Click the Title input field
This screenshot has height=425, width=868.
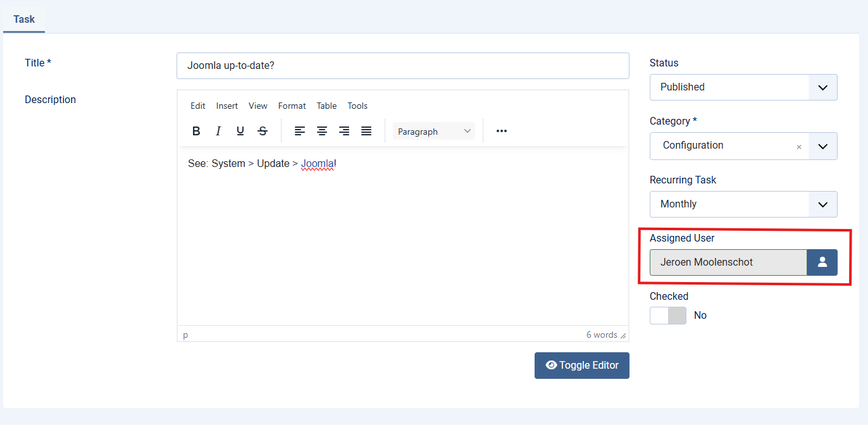(x=402, y=66)
